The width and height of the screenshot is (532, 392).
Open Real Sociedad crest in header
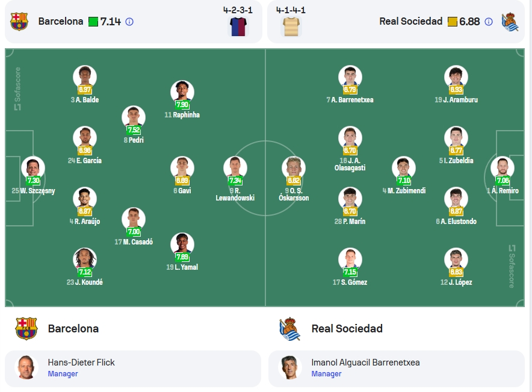510,22
